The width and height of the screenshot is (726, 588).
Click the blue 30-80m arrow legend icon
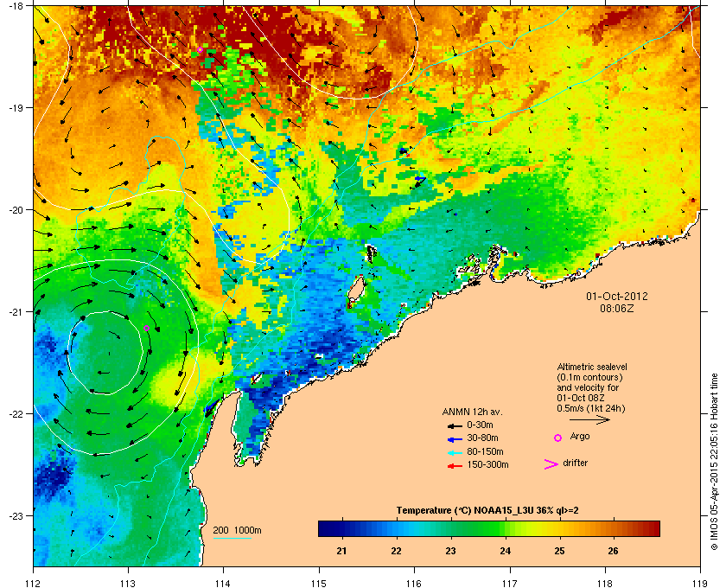pyautogui.click(x=455, y=438)
